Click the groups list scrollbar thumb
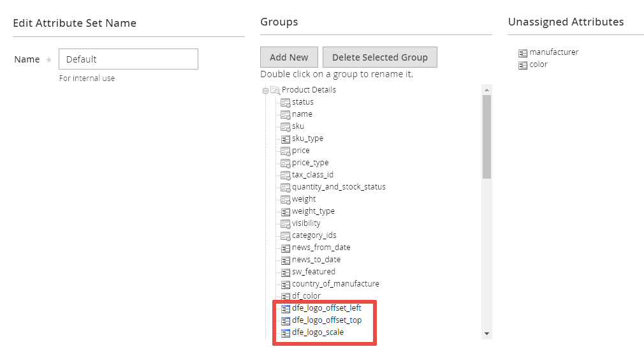Screen dimensions: 644x356 coord(487,137)
